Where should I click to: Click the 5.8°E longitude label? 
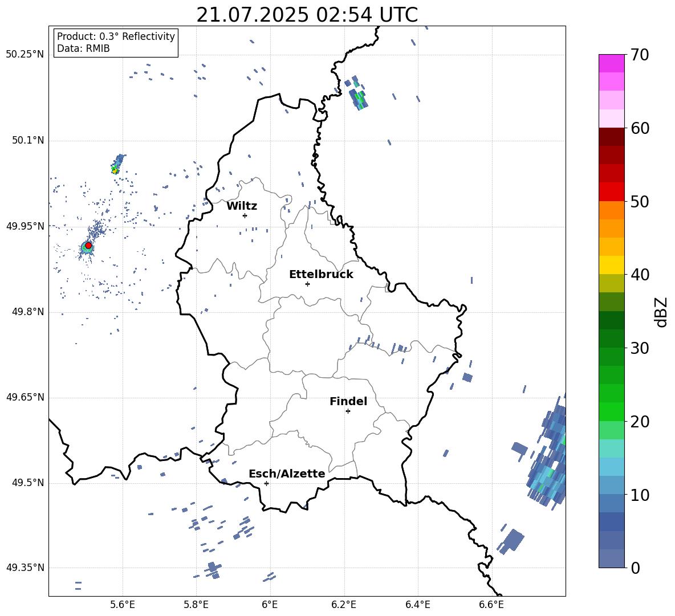[196, 605]
